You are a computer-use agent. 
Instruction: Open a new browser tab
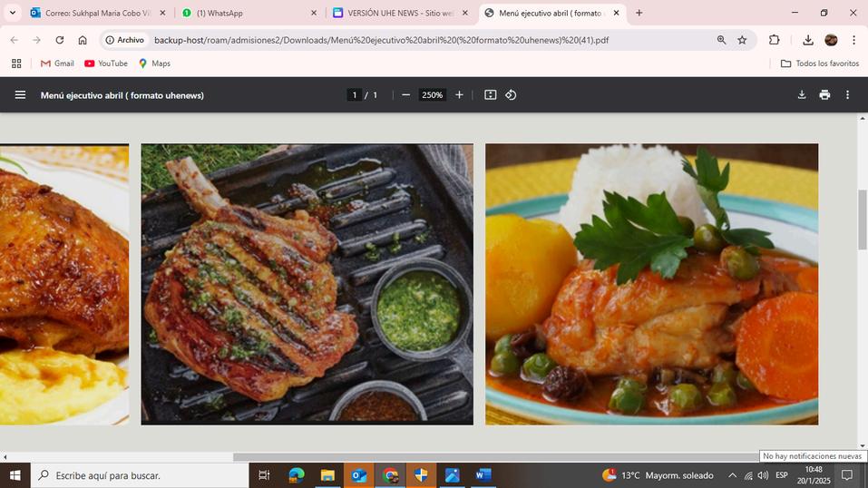pos(639,13)
